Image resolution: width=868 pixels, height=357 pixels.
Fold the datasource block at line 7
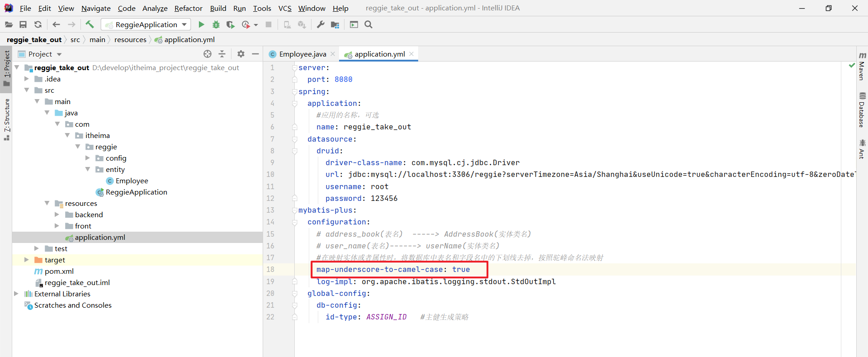(x=295, y=139)
